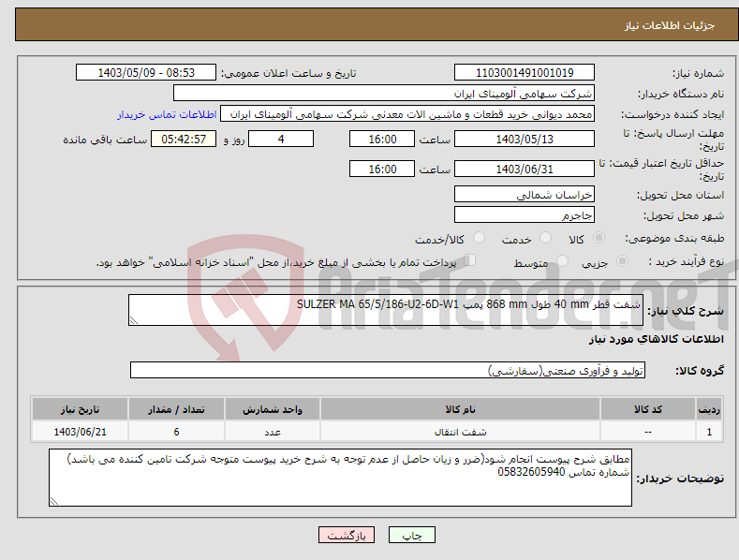Click the table cell شفت انتقال
Viewport: 739px width, 560px height.
click(461, 432)
